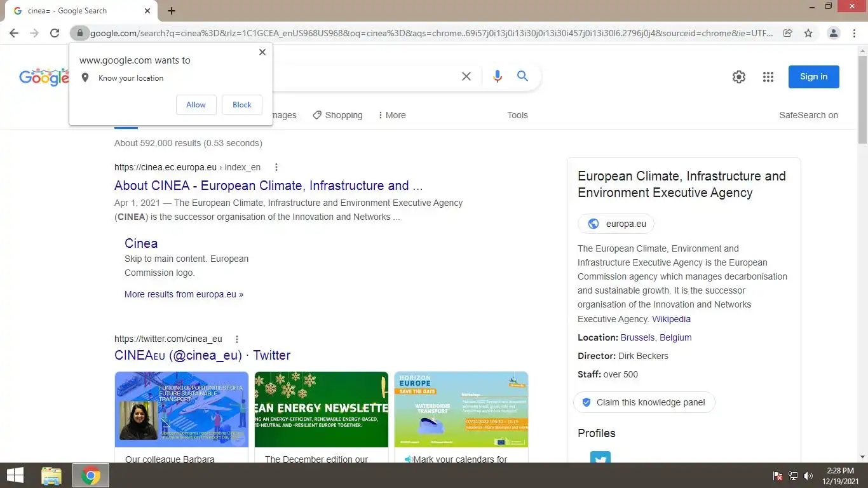Click the padlock site info icon
Screen dimensions: 868x488
click(79, 33)
